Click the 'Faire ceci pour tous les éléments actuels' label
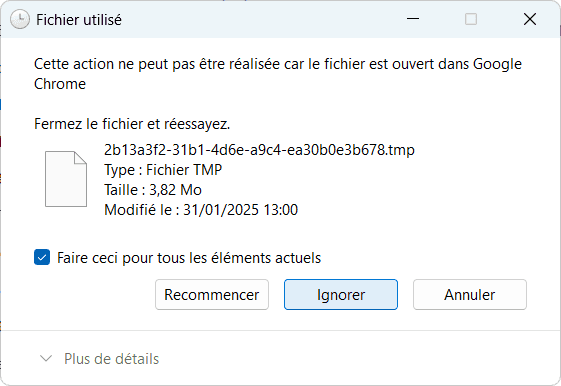Image resolution: width=561 pixels, height=386 pixels. click(189, 258)
